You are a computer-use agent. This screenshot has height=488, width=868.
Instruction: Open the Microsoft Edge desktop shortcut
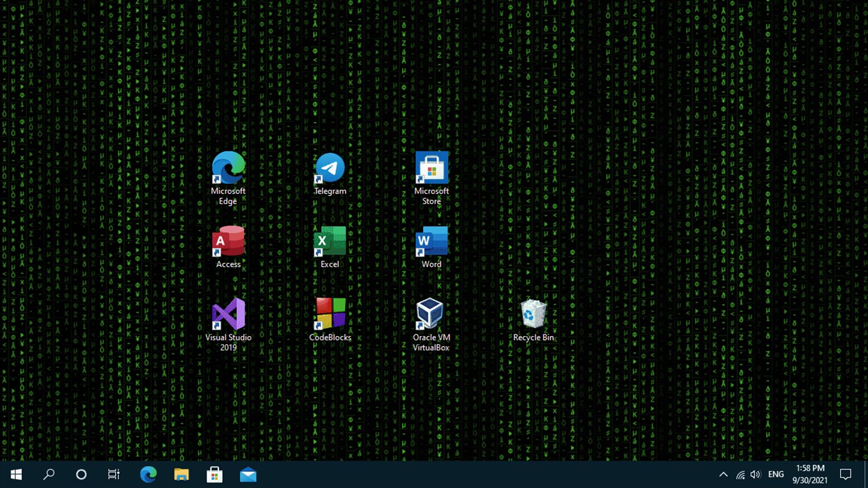pyautogui.click(x=228, y=167)
